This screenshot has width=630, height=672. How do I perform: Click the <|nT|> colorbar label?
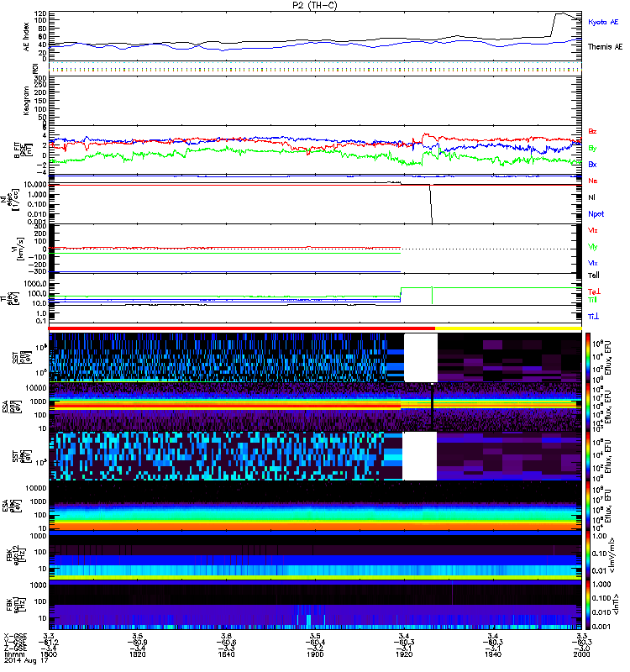click(614, 604)
